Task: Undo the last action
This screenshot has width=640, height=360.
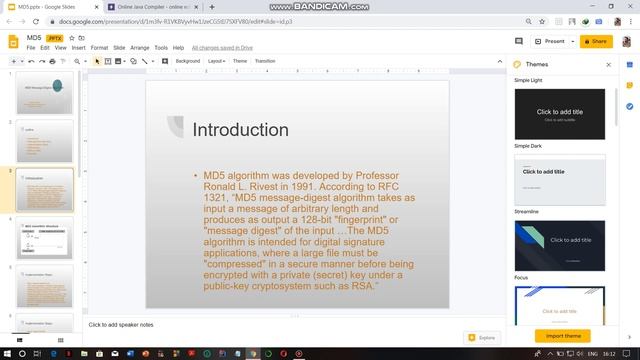Action: pyautogui.click(x=31, y=61)
